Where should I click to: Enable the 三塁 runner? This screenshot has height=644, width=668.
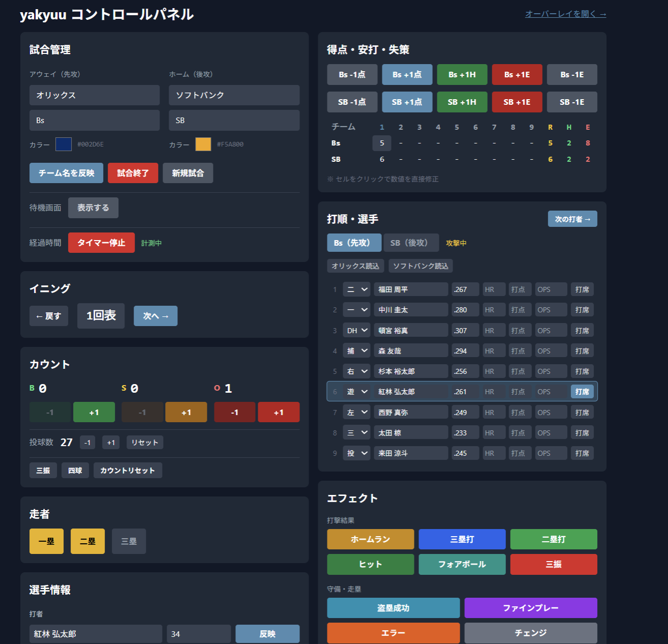pyautogui.click(x=129, y=541)
